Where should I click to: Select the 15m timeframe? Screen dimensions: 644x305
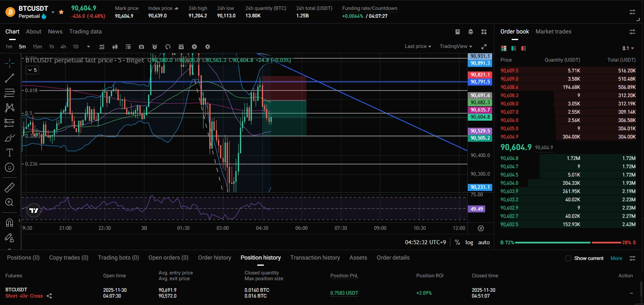click(x=37, y=47)
